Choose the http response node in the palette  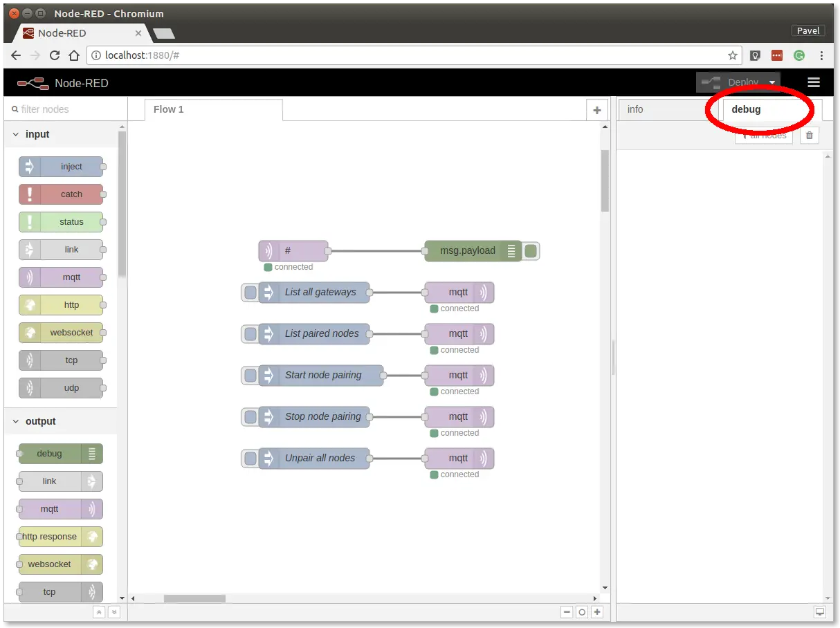tap(61, 537)
